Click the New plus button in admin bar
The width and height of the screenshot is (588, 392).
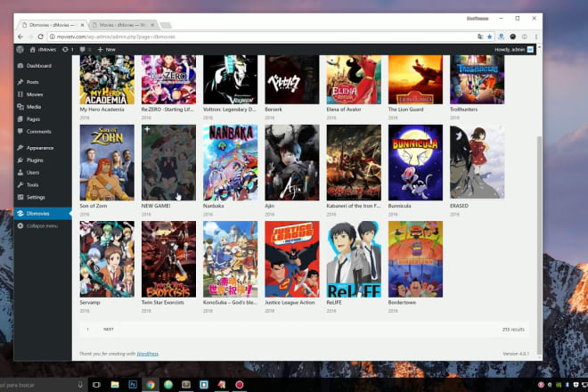(107, 50)
